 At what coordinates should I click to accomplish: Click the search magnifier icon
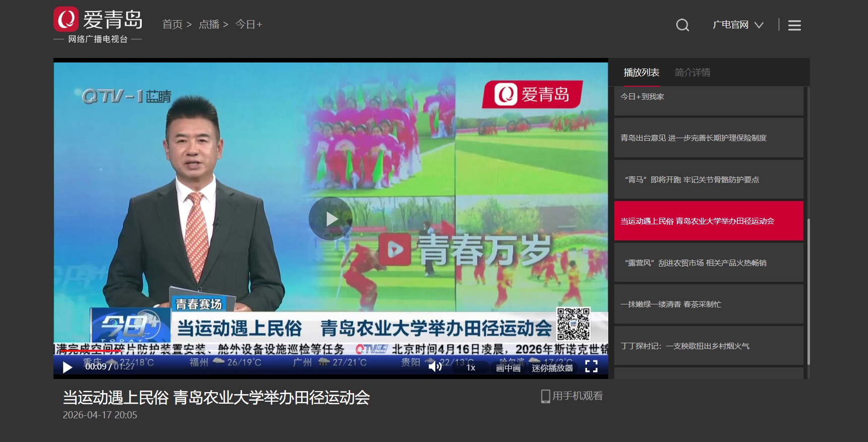pos(682,25)
